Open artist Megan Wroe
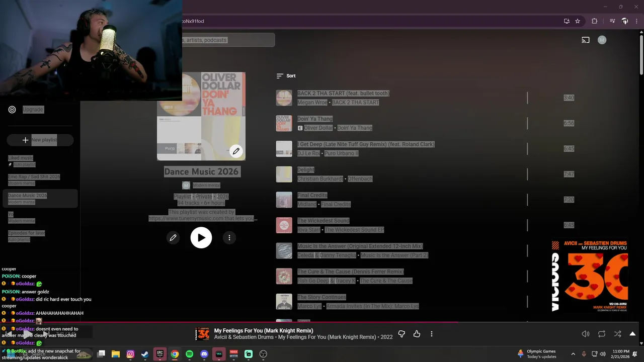Viewport: 644px width, 362px height. [312, 103]
